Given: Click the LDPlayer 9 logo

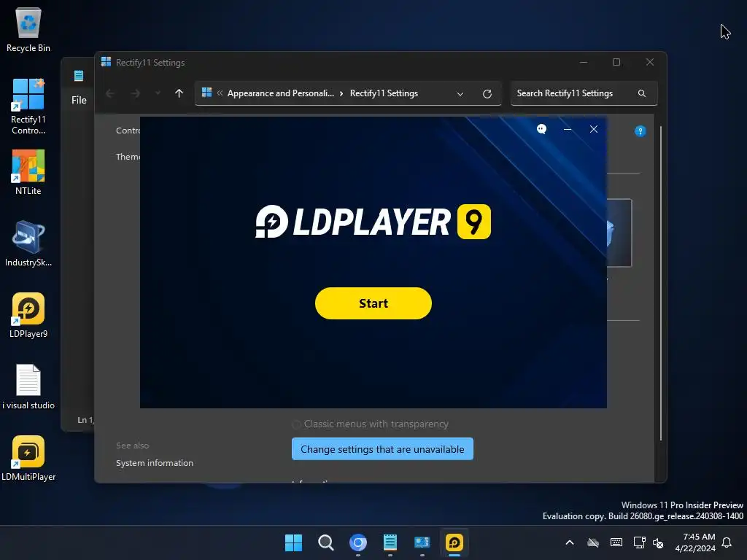Looking at the screenshot, I should [x=373, y=222].
